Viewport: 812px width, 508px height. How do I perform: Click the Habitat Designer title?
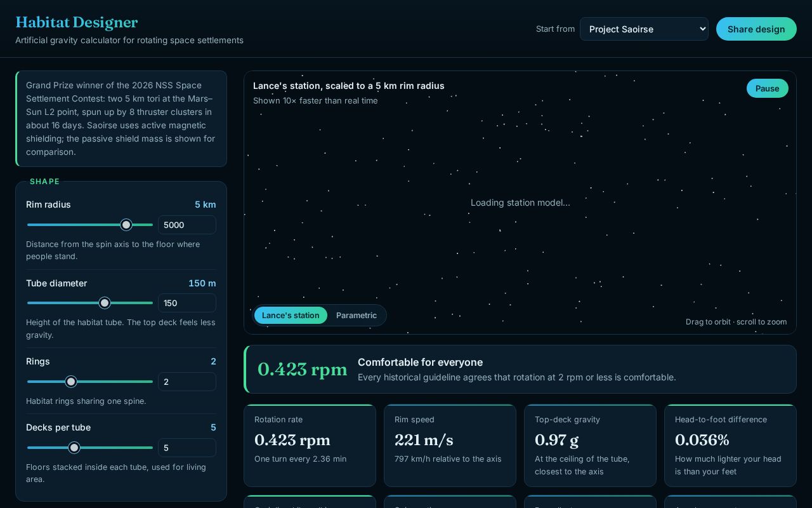(x=77, y=22)
